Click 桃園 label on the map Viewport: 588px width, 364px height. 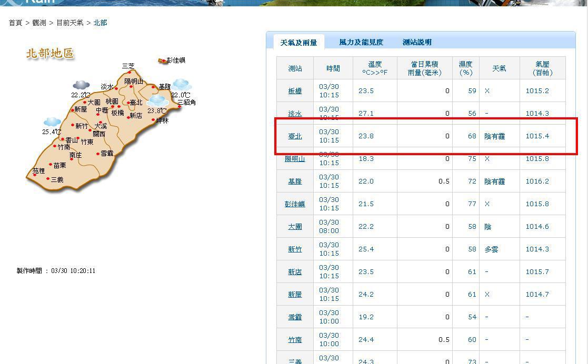coord(112,101)
